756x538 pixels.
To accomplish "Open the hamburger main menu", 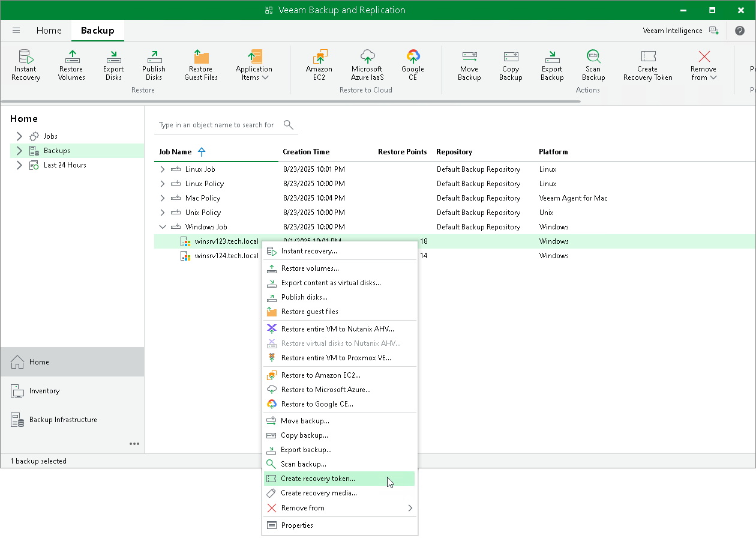I will tap(16, 31).
